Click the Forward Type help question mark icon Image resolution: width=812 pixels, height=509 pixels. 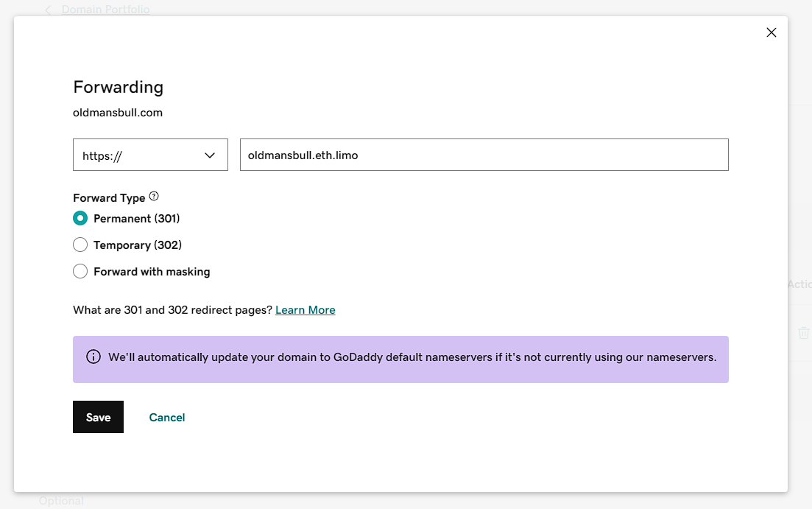point(154,197)
